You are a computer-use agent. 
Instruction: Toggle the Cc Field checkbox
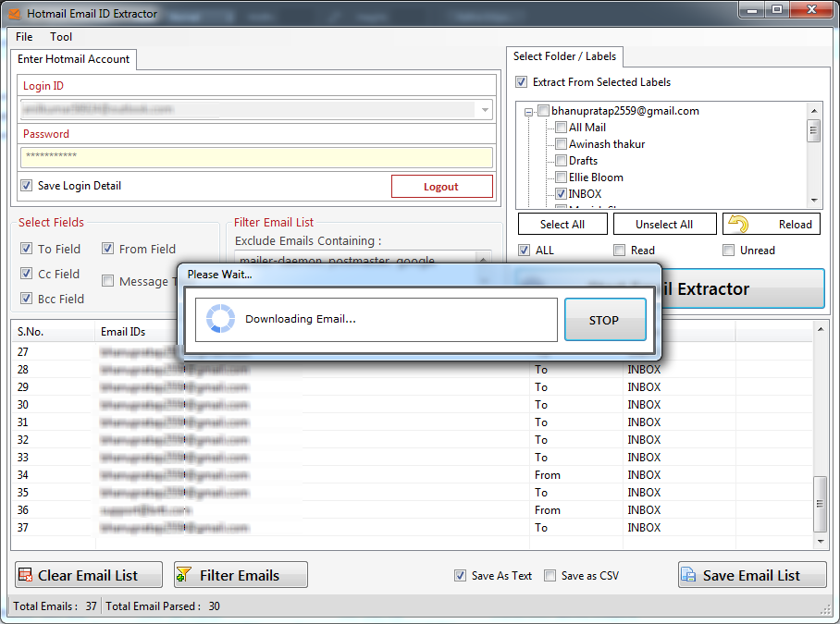pos(26,274)
